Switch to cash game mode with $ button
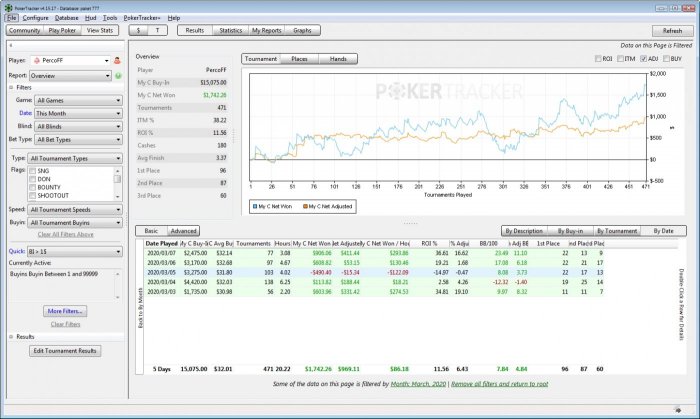This screenshot has height=419, width=700. pyautogui.click(x=140, y=31)
